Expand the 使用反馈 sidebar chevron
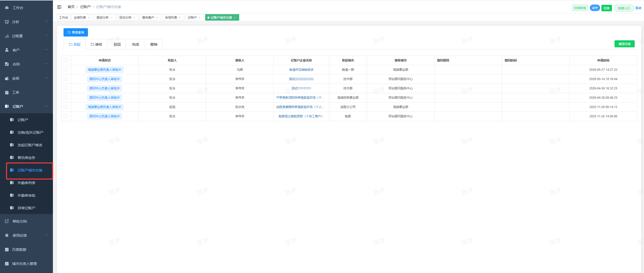Image resolution: width=644 pixels, height=273 pixels. click(x=46, y=235)
